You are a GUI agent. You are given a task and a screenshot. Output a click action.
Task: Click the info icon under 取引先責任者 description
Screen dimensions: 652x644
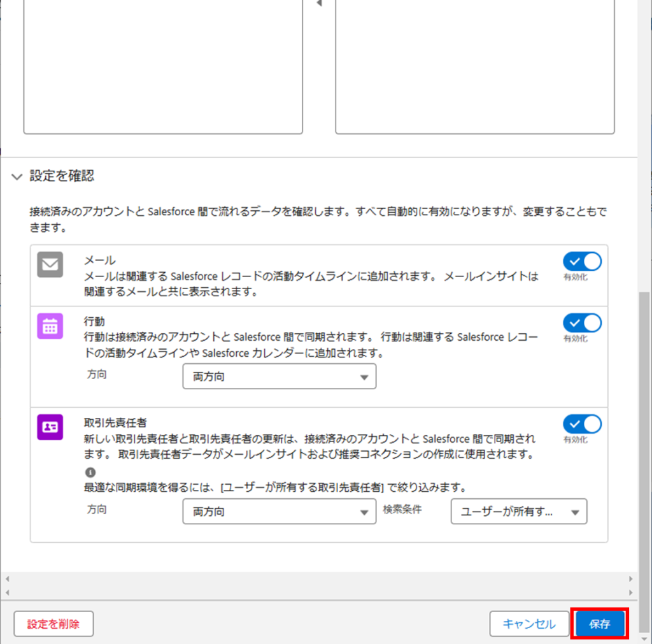point(90,472)
